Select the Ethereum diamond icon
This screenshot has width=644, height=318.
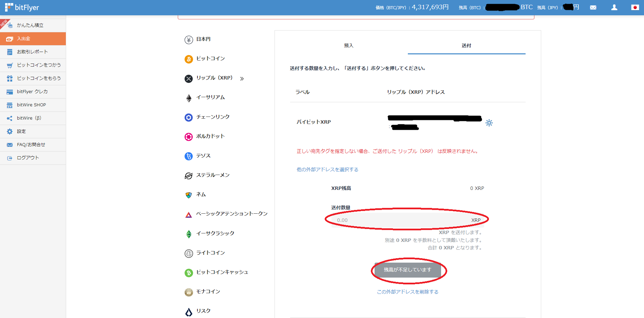click(189, 98)
